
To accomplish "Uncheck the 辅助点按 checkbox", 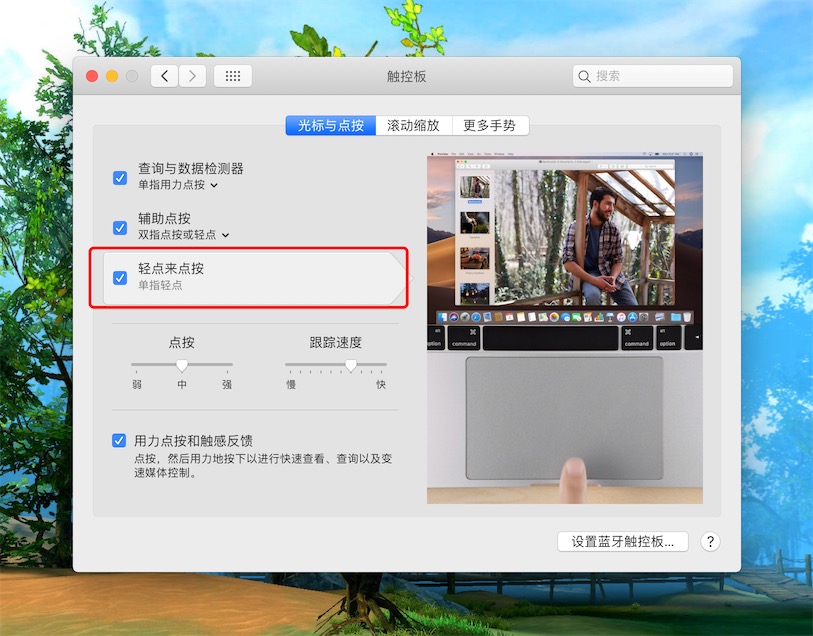I will coord(120,228).
